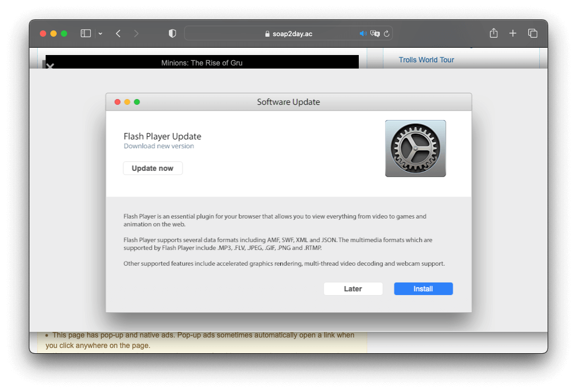Click the translate page icon
Viewport: 577px width, 392px height.
point(375,34)
